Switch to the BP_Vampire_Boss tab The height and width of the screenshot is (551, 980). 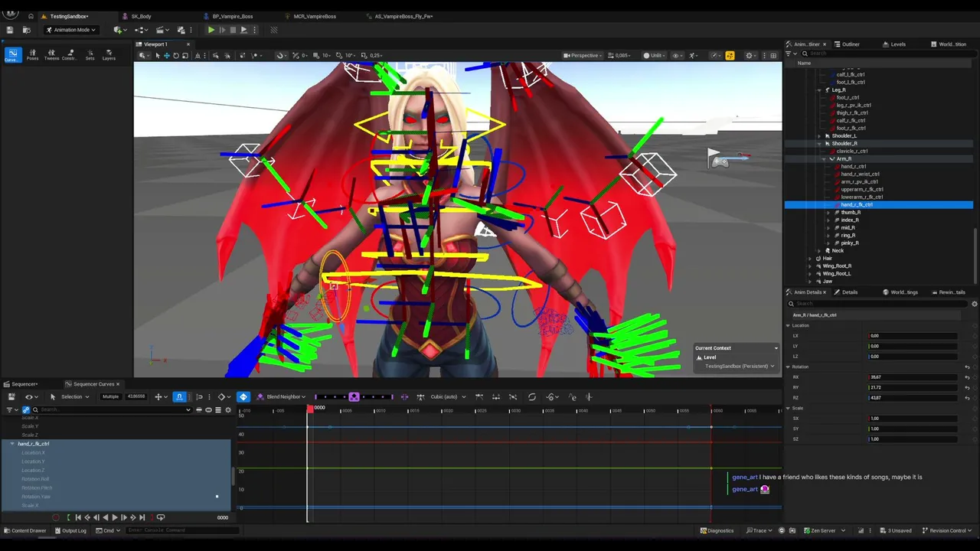(233, 16)
